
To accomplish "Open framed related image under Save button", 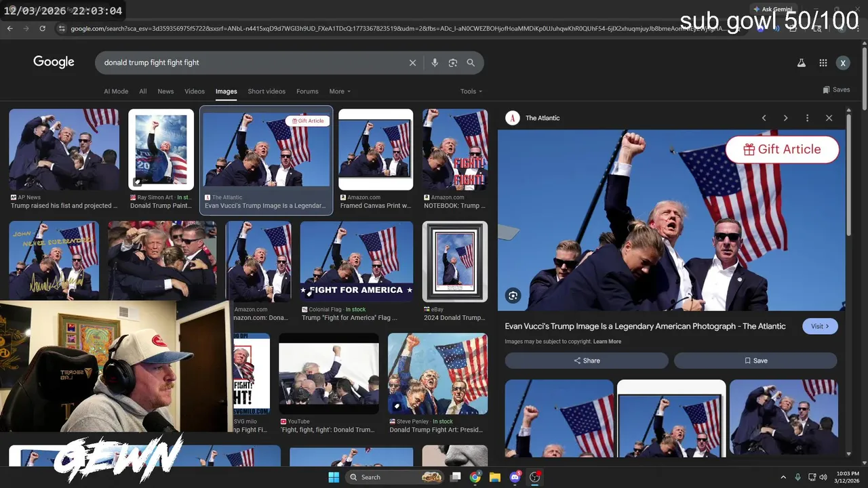I will (671, 418).
